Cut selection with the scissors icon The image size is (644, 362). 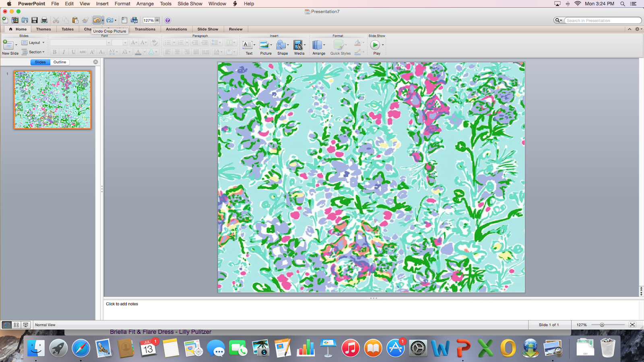[56, 20]
